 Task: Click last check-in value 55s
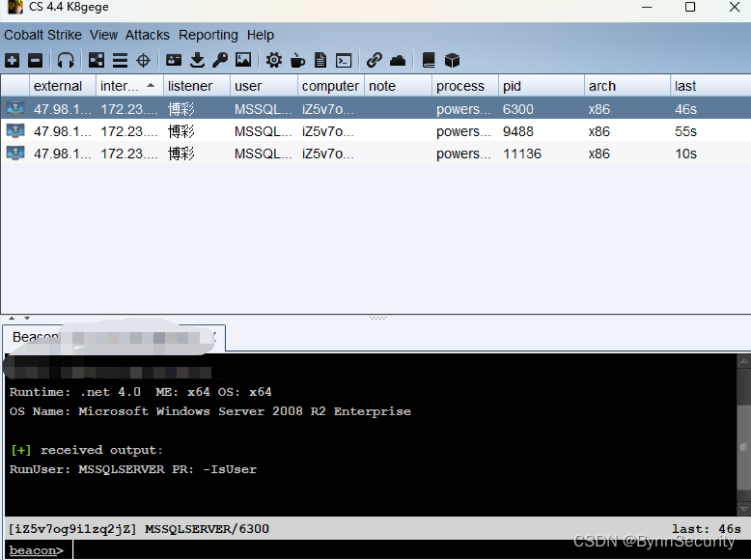(x=685, y=131)
